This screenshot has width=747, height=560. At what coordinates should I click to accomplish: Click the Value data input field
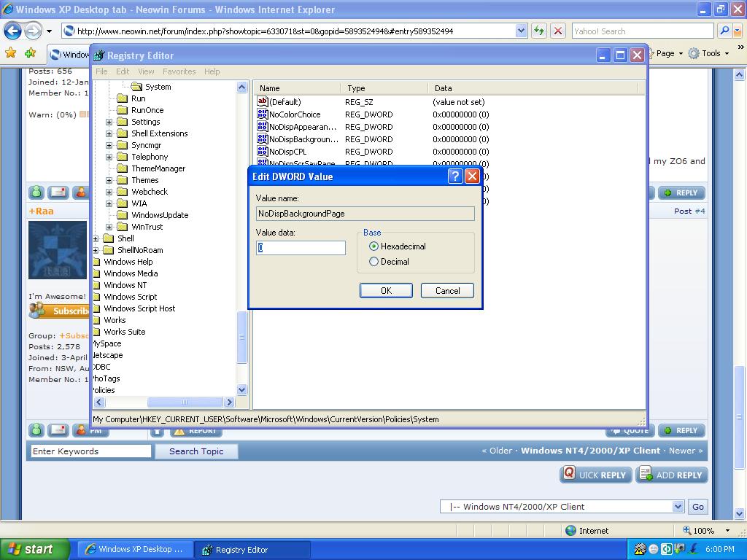(301, 248)
